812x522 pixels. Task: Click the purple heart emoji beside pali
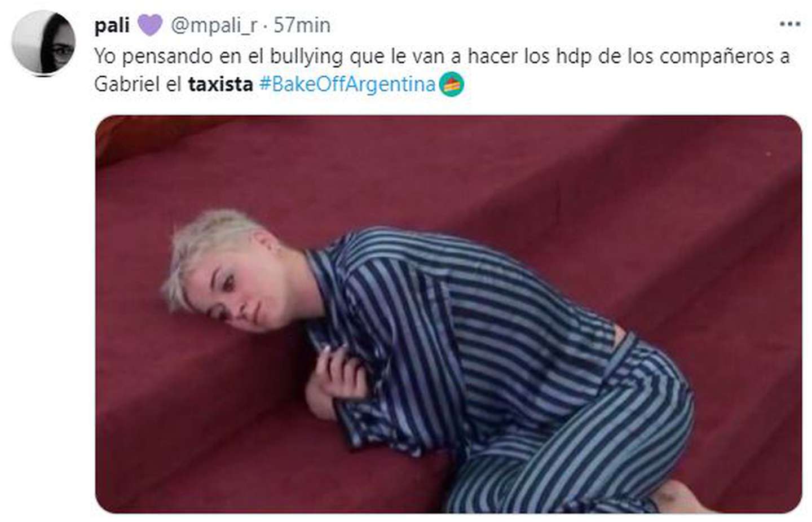150,25
